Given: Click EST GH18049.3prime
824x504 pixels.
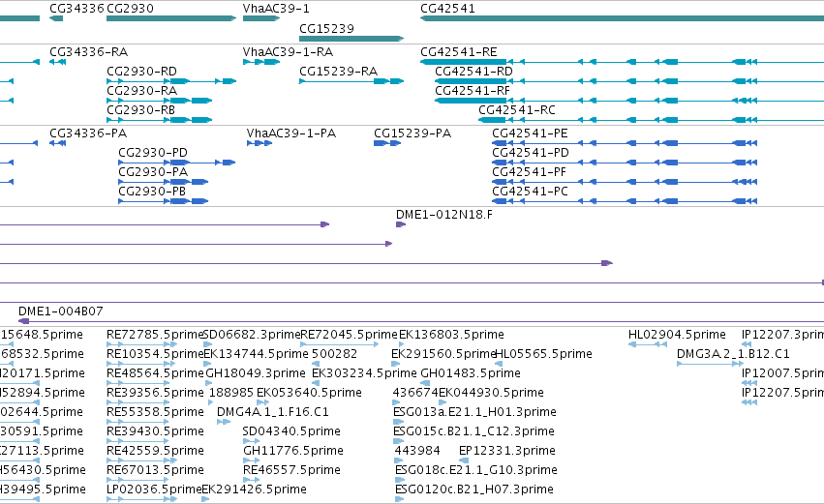Looking at the screenshot, I should click(x=255, y=373).
